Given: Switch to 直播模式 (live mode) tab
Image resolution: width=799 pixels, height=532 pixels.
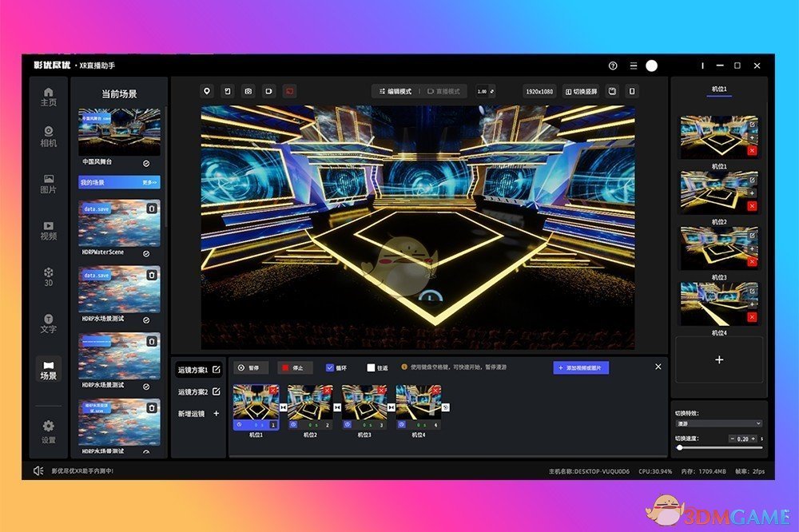Looking at the screenshot, I should (443, 91).
